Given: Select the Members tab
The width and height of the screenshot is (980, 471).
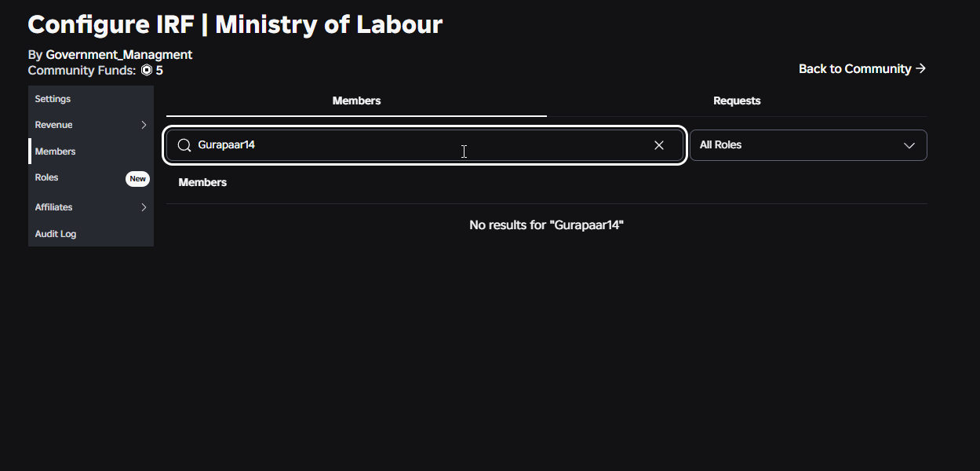Looking at the screenshot, I should (x=356, y=100).
